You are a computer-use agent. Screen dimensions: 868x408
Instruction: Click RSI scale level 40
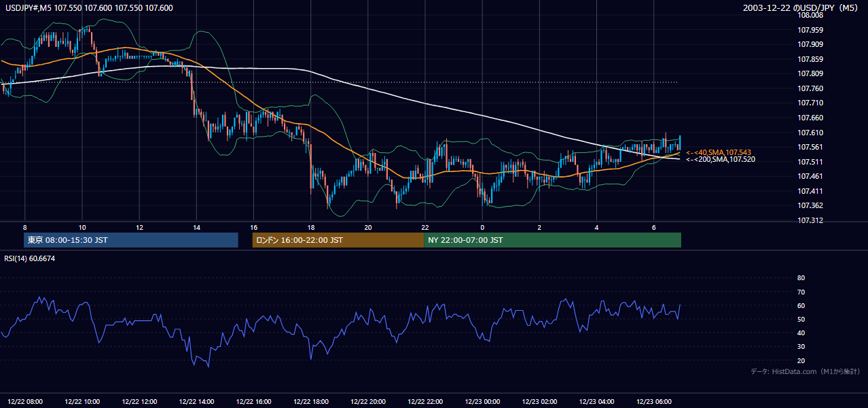pos(801,333)
